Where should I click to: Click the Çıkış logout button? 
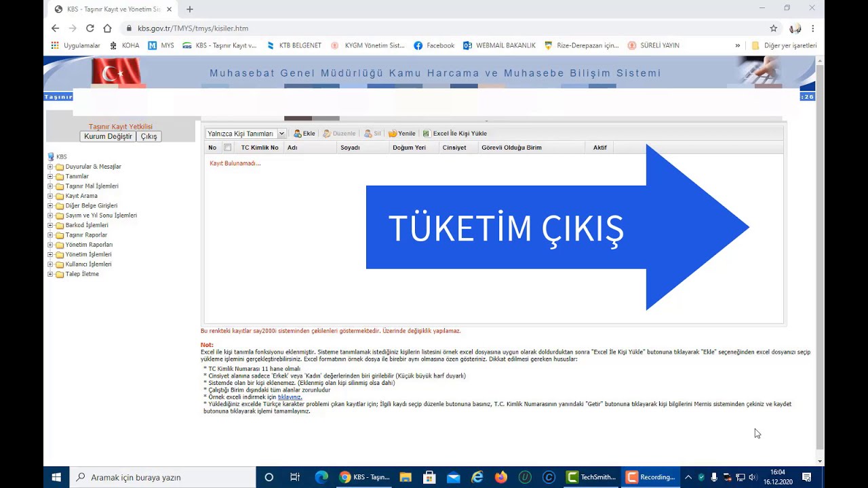(x=149, y=136)
